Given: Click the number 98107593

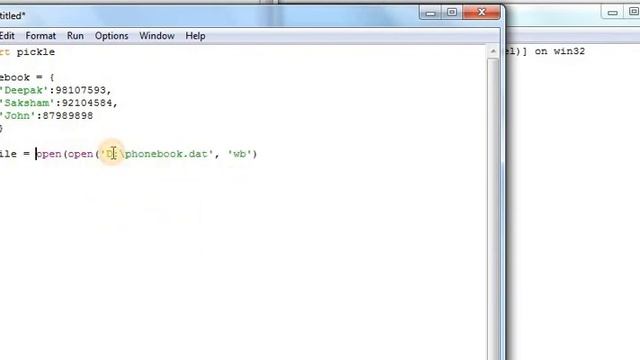Looking at the screenshot, I should (80, 90).
